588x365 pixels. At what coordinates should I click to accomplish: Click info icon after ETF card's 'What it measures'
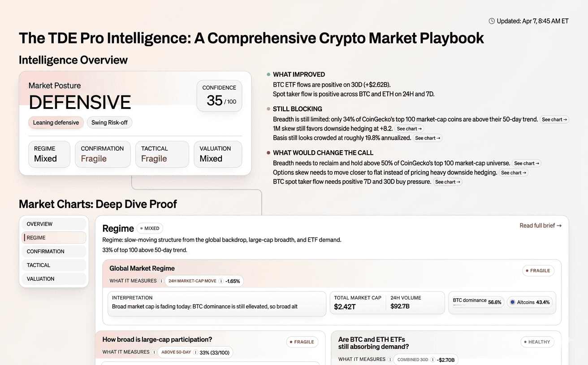(x=390, y=360)
